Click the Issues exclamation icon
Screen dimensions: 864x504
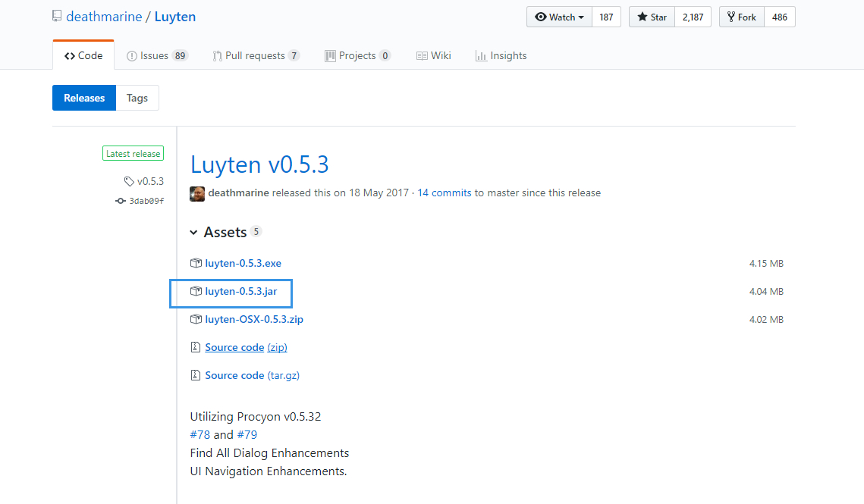[132, 56]
